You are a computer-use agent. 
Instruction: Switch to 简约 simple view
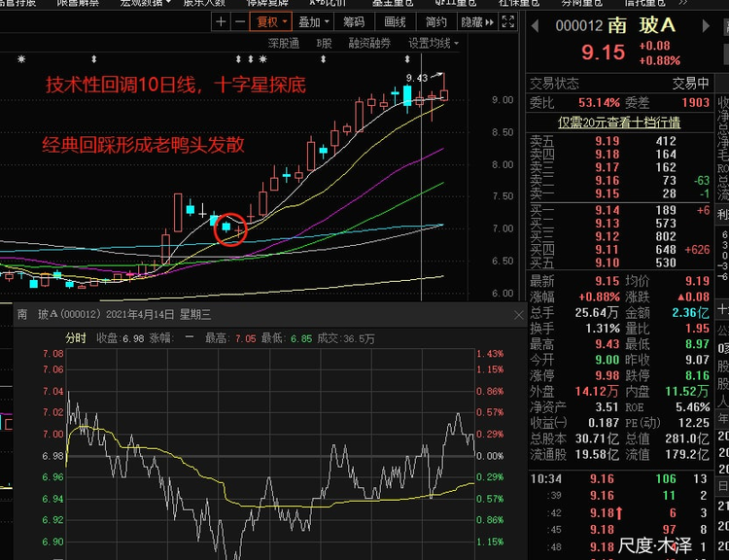tap(435, 21)
